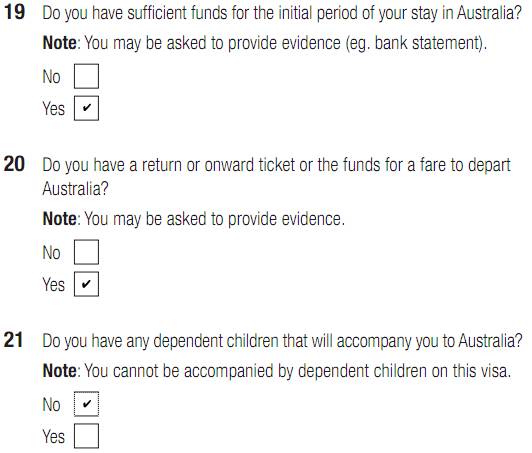Viewport: 532px width, 453px height.
Task: Click the question number 19
Action: (14, 12)
